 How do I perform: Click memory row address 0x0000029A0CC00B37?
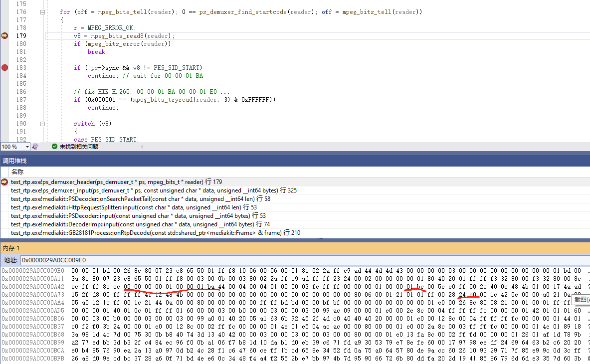click(33, 327)
